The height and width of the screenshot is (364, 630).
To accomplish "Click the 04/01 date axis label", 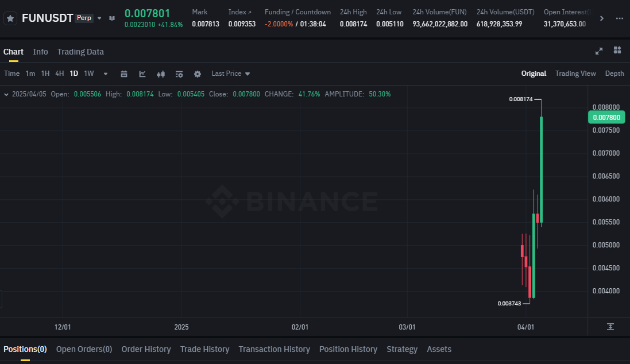I will click(x=525, y=327).
